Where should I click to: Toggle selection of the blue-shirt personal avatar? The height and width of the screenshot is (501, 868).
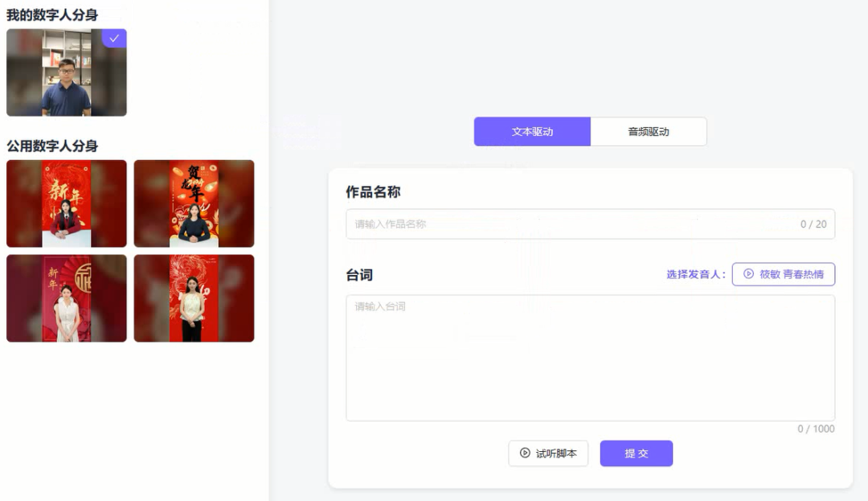tap(66, 72)
